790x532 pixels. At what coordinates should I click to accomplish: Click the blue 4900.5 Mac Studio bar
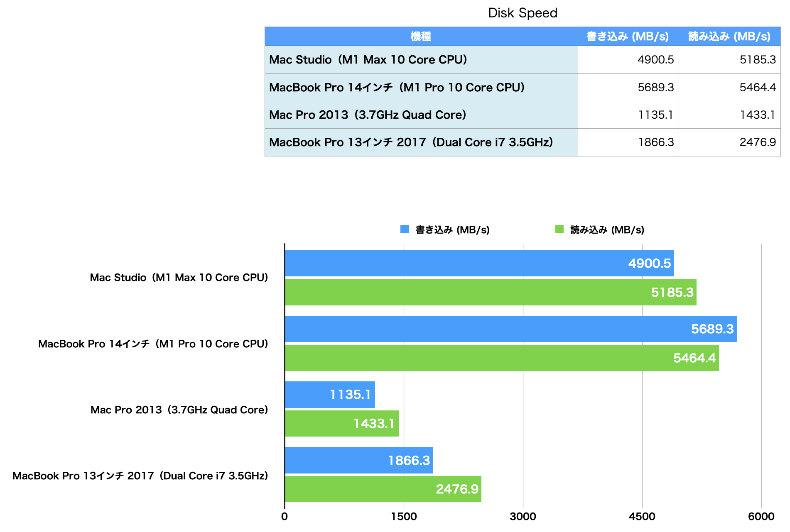479,263
